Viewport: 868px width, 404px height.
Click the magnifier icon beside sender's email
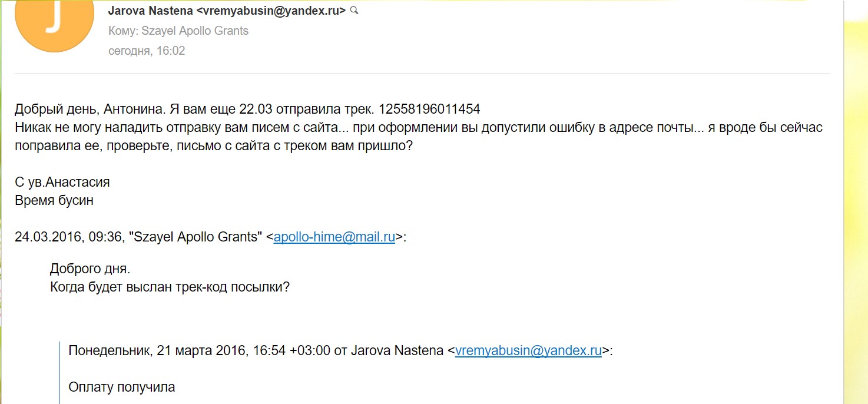355,11
